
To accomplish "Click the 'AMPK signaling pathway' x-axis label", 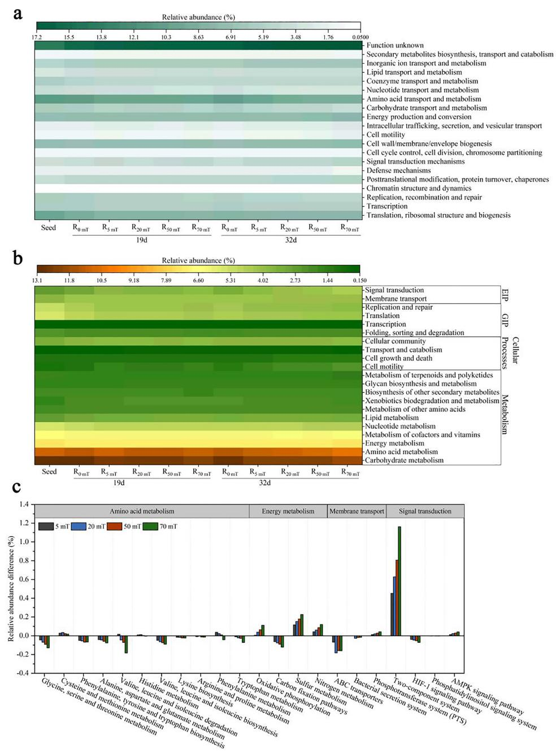I will click(488, 696).
